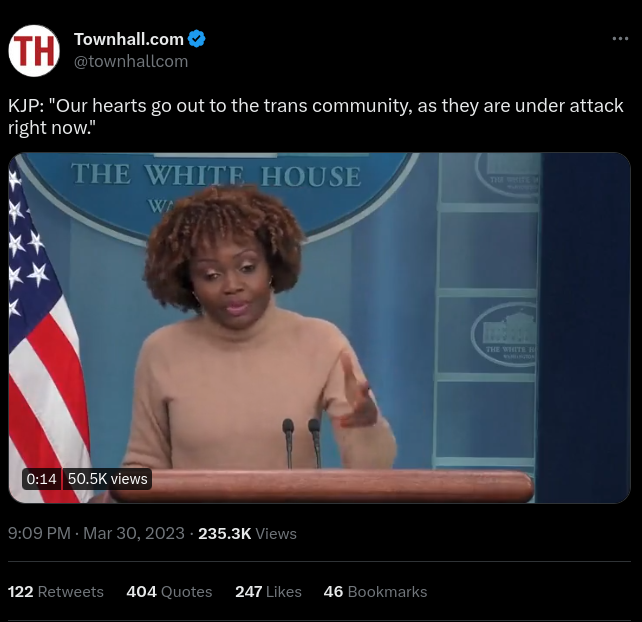Play the embedded White House briefing video

(319, 328)
